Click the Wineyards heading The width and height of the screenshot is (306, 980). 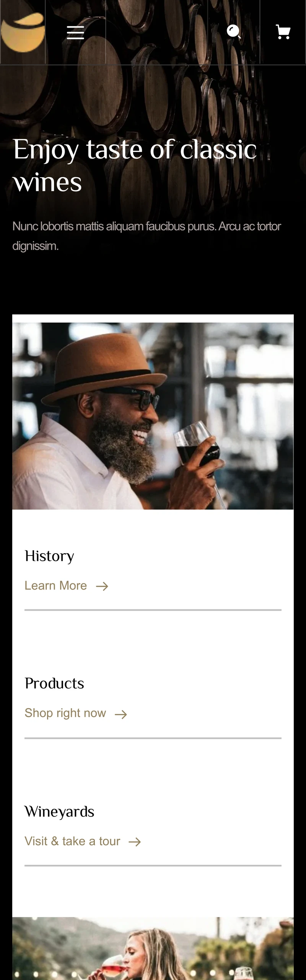[x=59, y=812]
